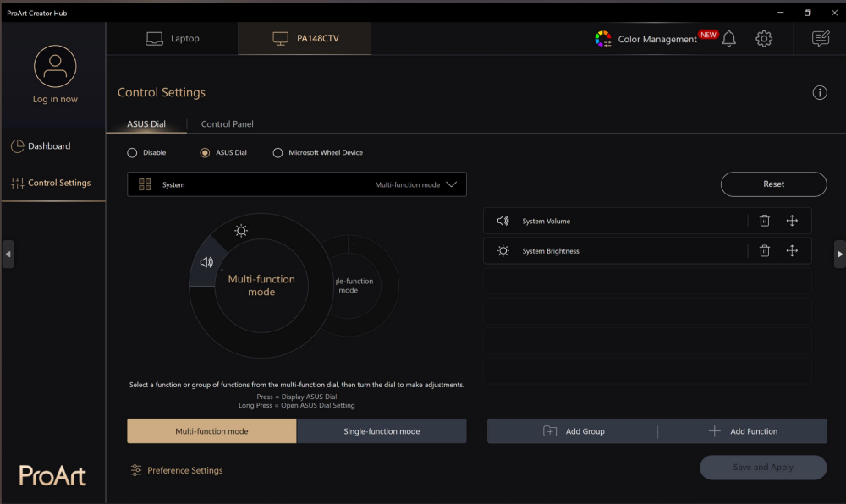Viewport: 846px width, 504px height.
Task: Select Control Settings in the sidebar
Action: pyautogui.click(x=52, y=183)
